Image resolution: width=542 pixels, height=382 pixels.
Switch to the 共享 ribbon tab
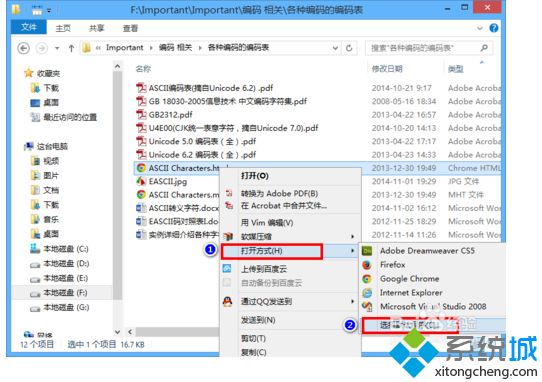97,28
